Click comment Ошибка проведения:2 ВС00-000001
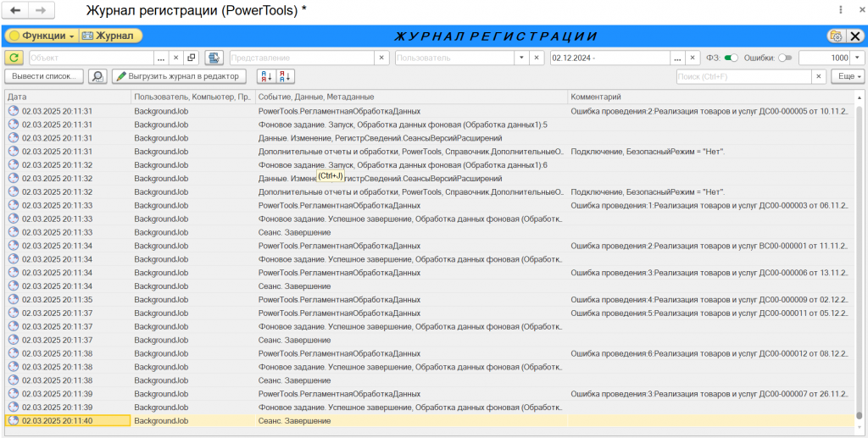The image size is (868, 438). (709, 246)
